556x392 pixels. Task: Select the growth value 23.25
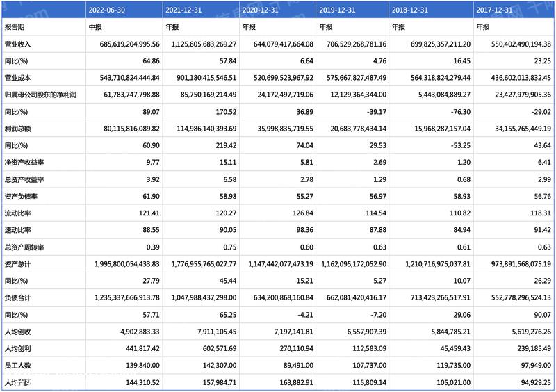[543, 61]
